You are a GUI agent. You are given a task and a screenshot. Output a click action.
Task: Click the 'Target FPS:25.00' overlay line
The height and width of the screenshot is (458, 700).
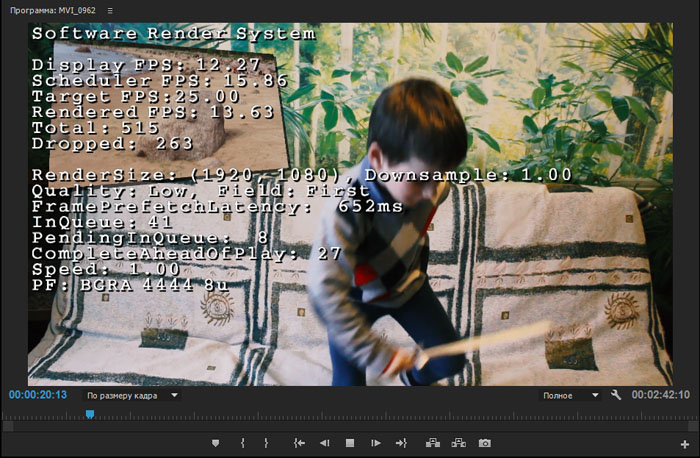pos(135,96)
